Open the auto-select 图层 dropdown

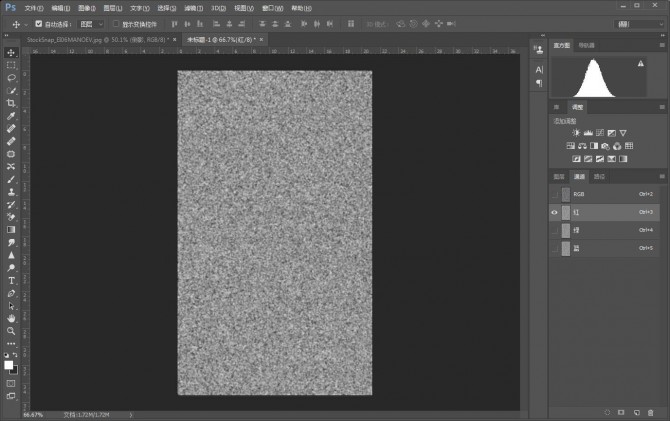(89, 22)
